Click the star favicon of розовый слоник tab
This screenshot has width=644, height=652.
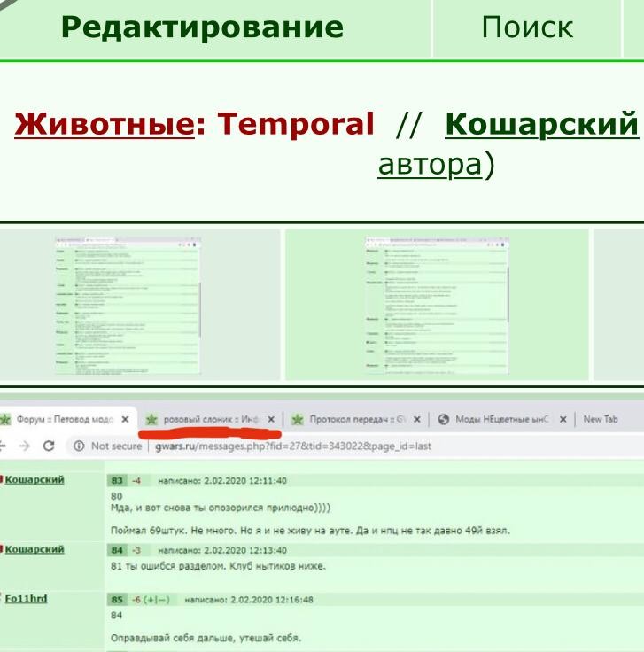(151, 420)
